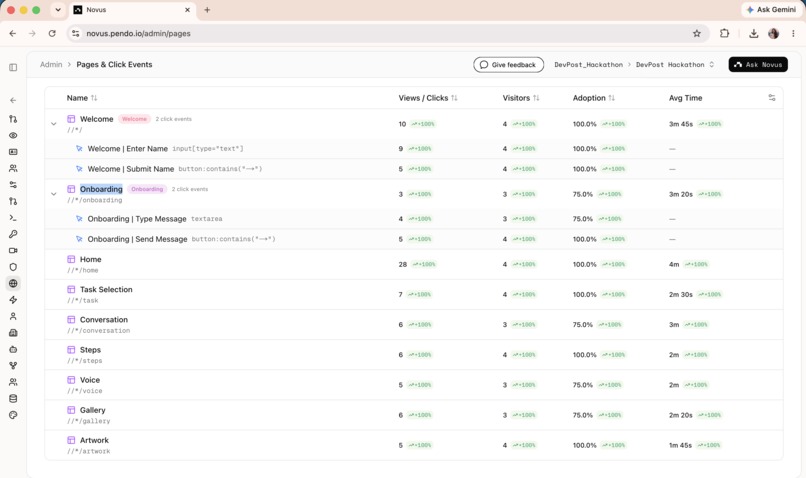Sort by the Adoption column
The image size is (806, 478).
coord(594,98)
